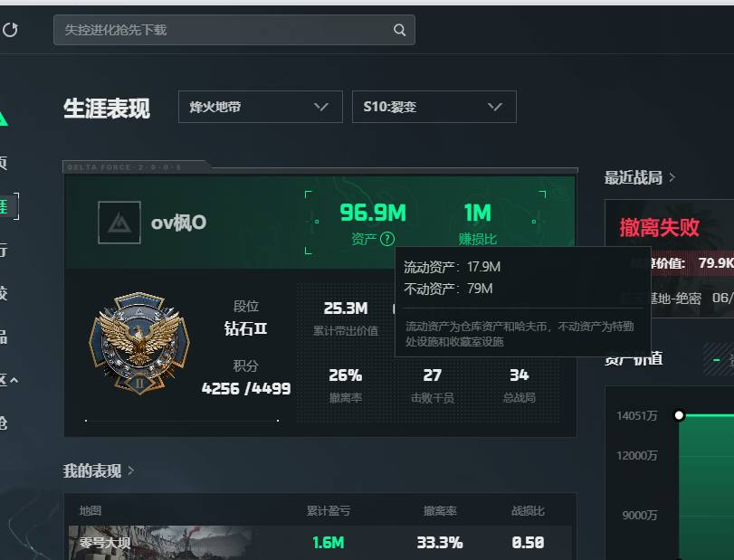
Task: Click the 1M 赚损比 value
Action: pyautogui.click(x=478, y=213)
